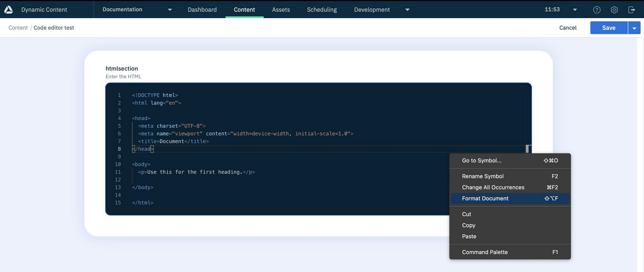Choose Copy from the context menu

[x=510, y=225]
